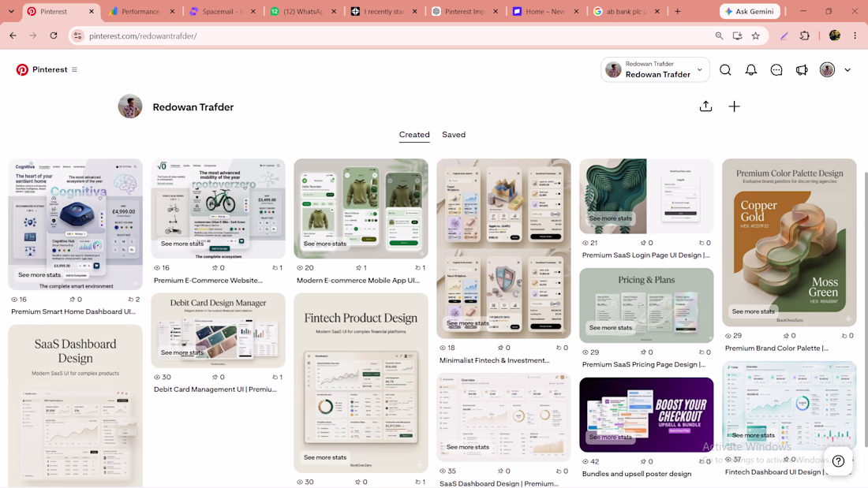868x488 pixels.
Task: Click the 42 views count on Bundles pin
Action: coord(591,461)
